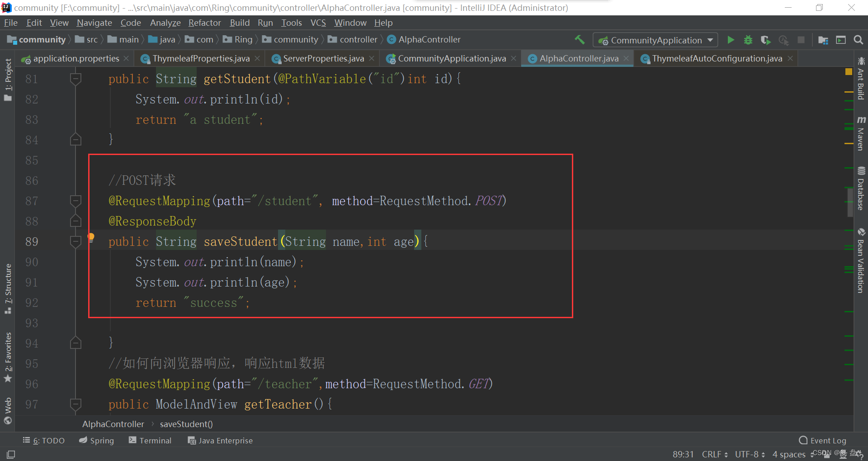Click the AlphaController class icon in breadcrumb
This screenshot has width=868, height=461.
click(392, 40)
